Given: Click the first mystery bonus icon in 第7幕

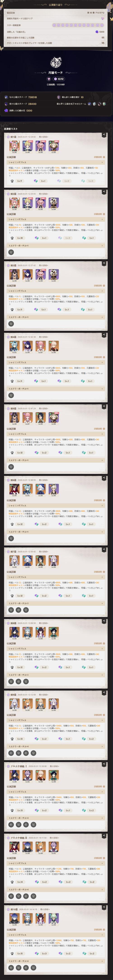Looking at the screenshot, I should 11,610.
